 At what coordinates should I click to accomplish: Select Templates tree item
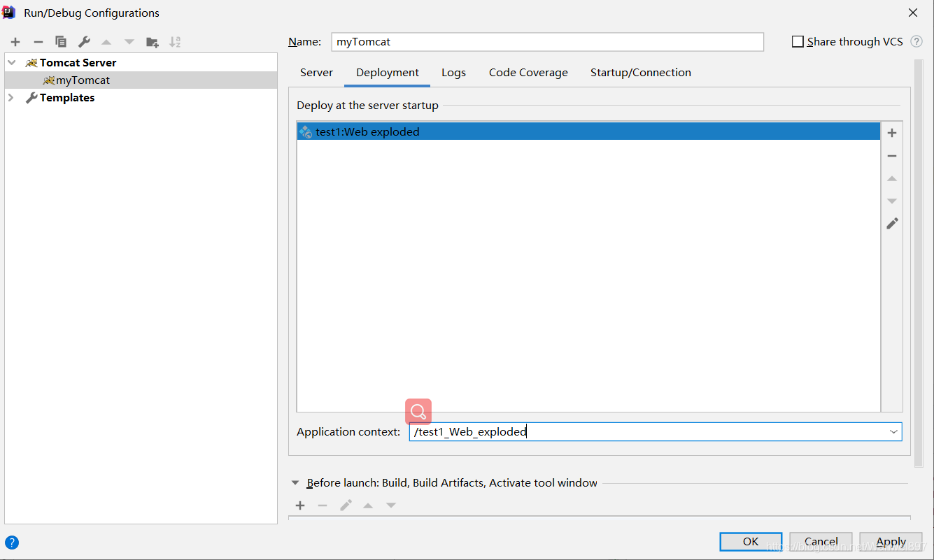click(141, 98)
